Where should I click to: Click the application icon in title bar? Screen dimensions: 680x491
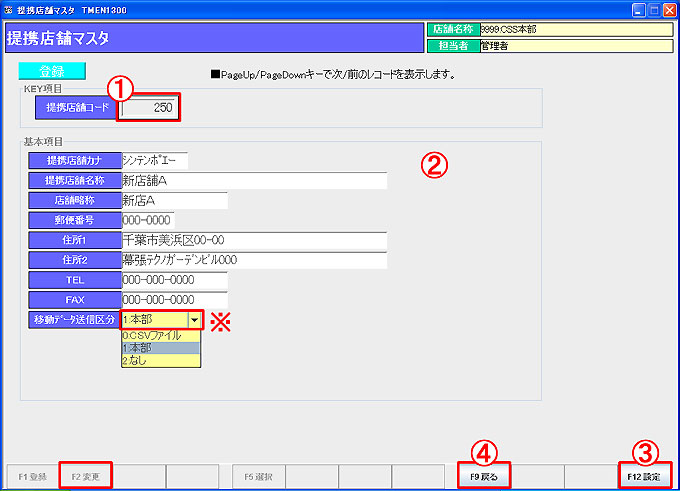pyautogui.click(x=8, y=10)
